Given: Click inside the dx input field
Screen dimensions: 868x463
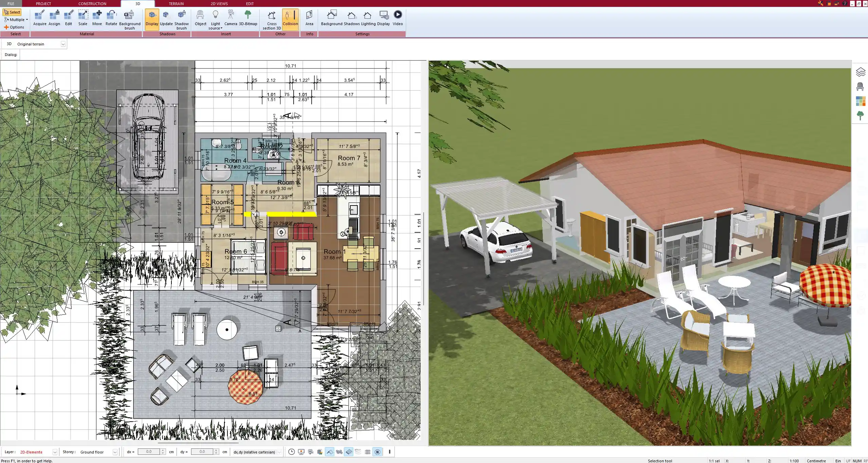Looking at the screenshot, I should [x=149, y=451].
